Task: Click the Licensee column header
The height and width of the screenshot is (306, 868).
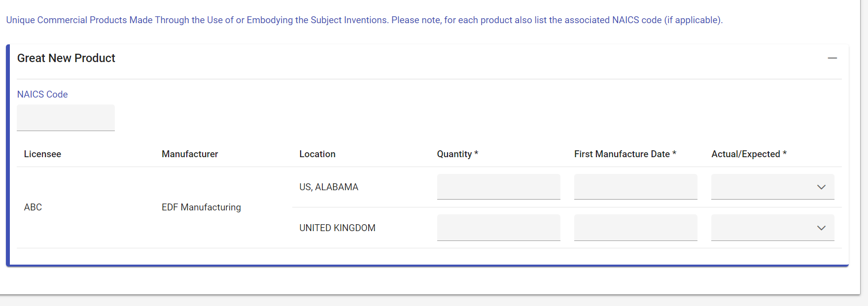Action: tap(42, 154)
